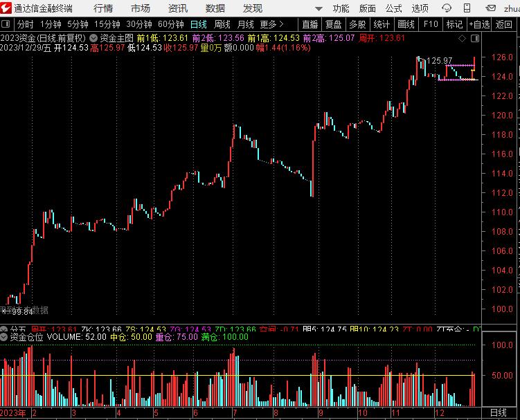520x420 pixels.
Task: Switch to 月线 monthly period
Action: point(246,24)
